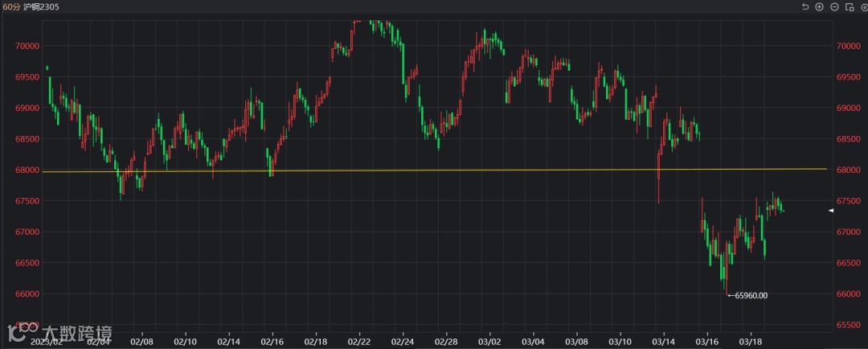Click the 02/10 date label
Screen dimensions: 868x349
[x=186, y=342]
